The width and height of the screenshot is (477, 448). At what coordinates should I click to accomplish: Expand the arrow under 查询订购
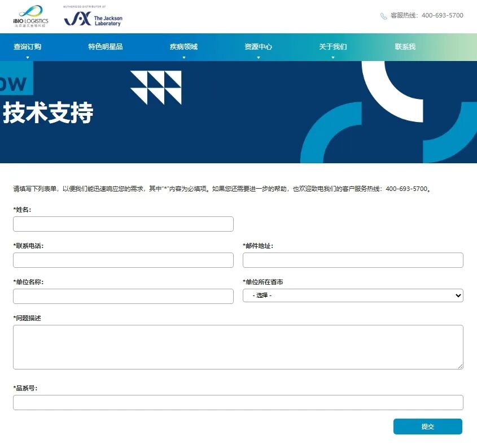[27, 57]
